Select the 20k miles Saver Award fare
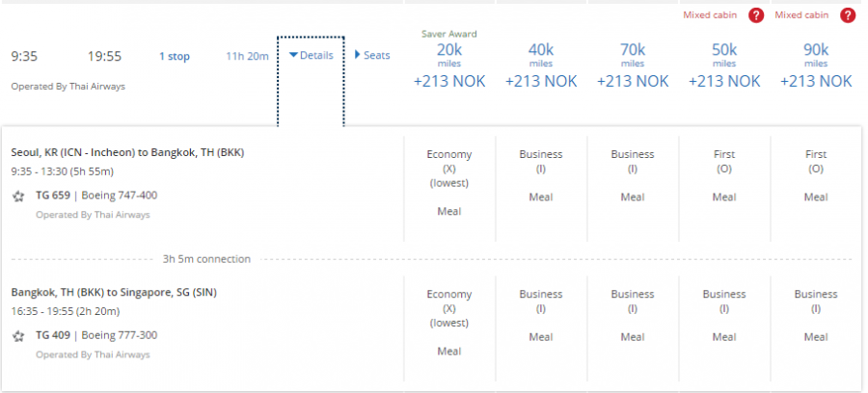868x393 pixels. pos(448,64)
